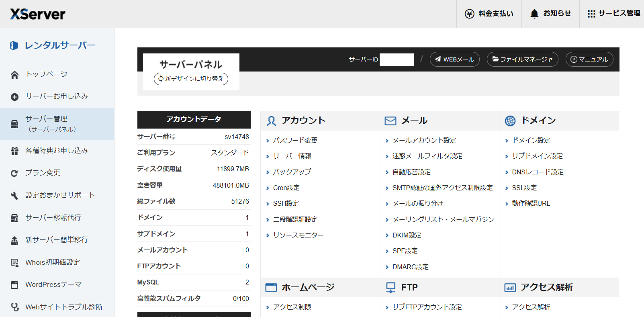The image size is (644, 317).
Task: Click the window icon beside WordPressテーマ
Action: [x=14, y=285]
